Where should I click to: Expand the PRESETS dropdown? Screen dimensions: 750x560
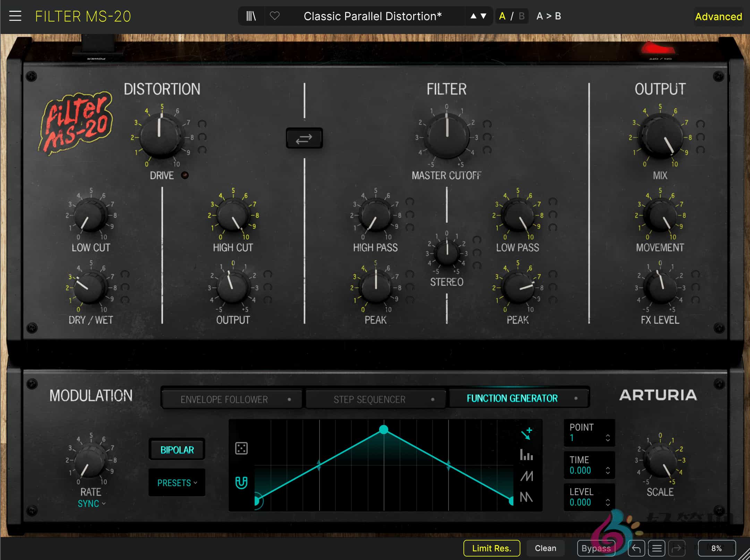[x=177, y=483]
